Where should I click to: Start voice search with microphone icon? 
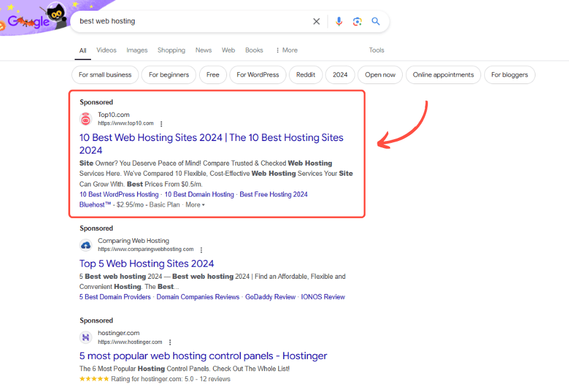coord(339,21)
